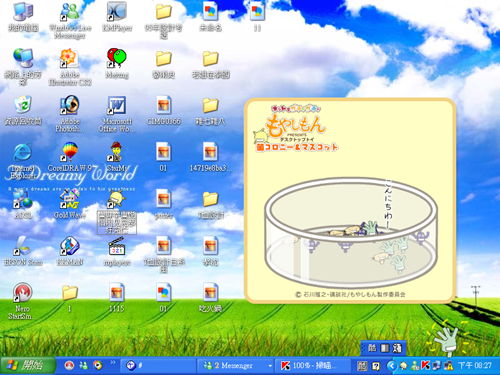
Task: Click the petri dish in the Moyashimon widget
Action: (351, 232)
